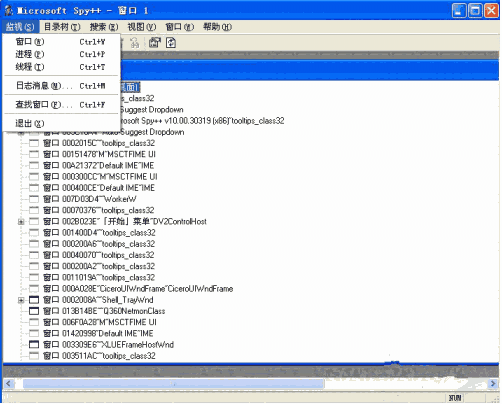Choose 线程 Ctrl+T menu entry
The height and width of the screenshot is (404, 502).
(61, 67)
